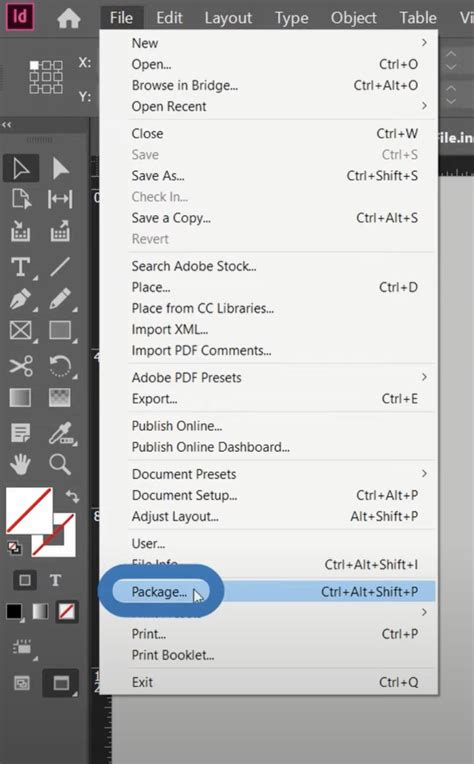Screen dimensions: 474x764
Task: Select the Line tool
Action: (60, 267)
